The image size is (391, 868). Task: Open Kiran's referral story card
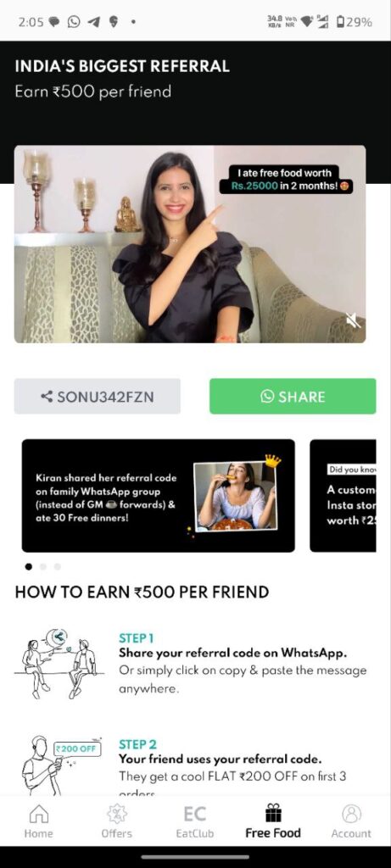tap(159, 495)
